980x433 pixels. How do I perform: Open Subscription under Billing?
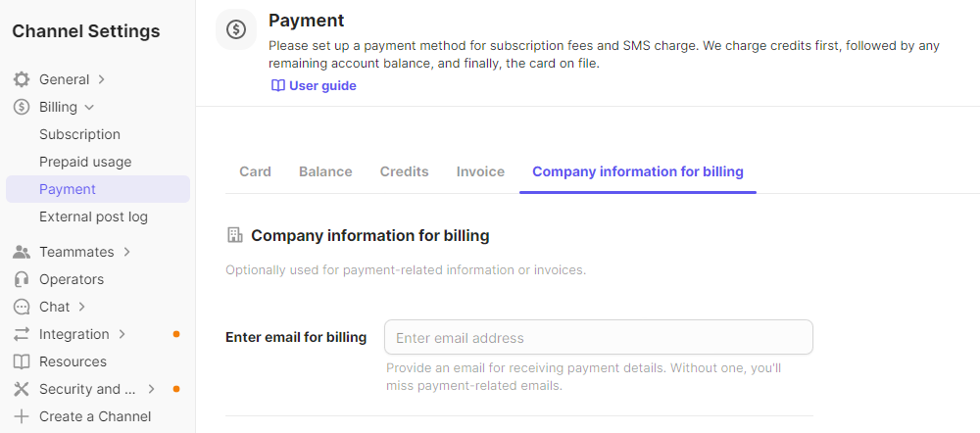[x=79, y=134]
